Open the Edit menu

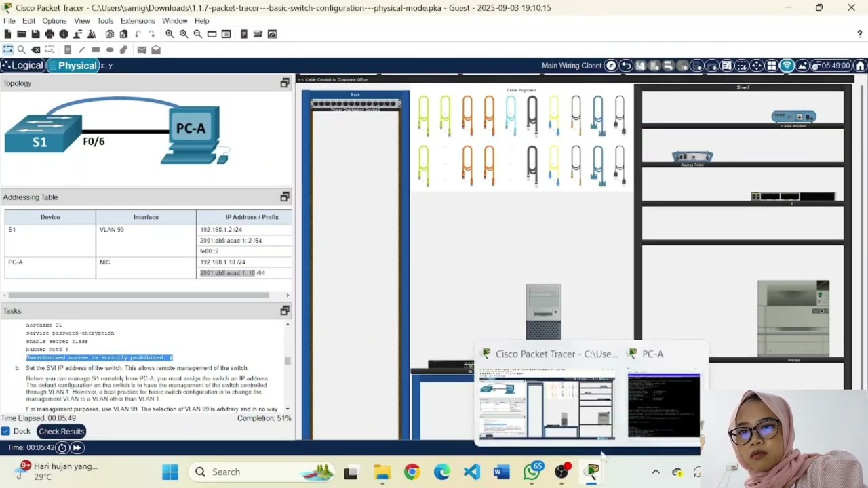click(x=28, y=21)
